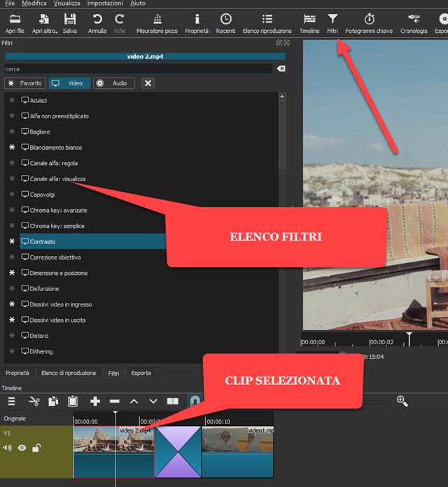Select the Contrasto filter
Image resolution: width=448 pixels, height=487 pixels.
pyautogui.click(x=93, y=241)
